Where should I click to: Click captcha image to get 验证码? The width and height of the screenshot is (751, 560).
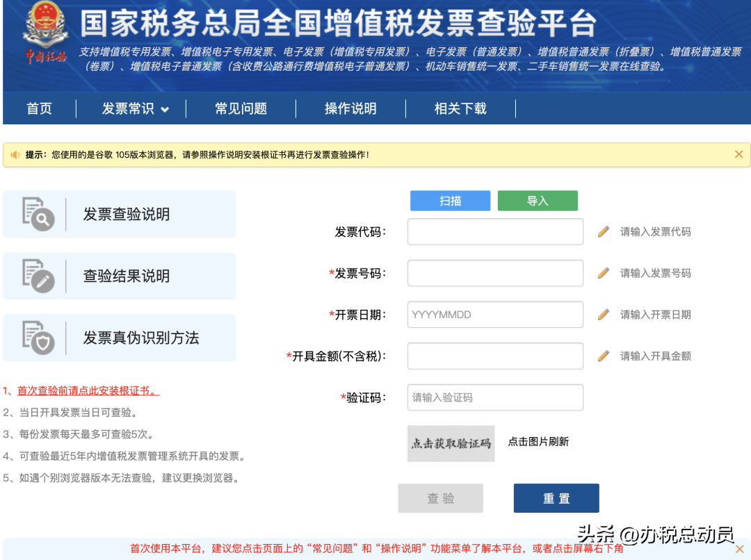click(x=451, y=443)
